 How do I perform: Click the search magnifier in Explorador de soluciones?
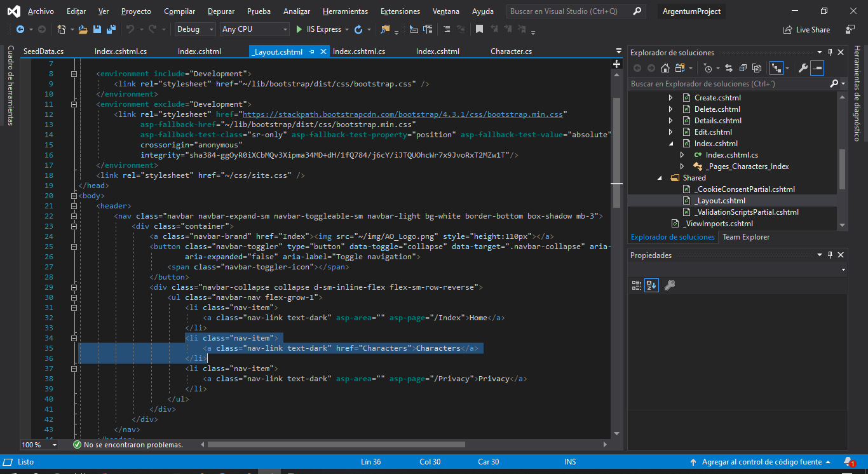(x=834, y=84)
